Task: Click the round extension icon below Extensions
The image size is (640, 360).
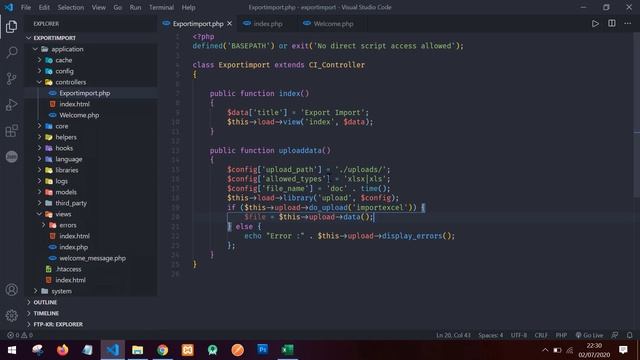Action: [x=11, y=157]
